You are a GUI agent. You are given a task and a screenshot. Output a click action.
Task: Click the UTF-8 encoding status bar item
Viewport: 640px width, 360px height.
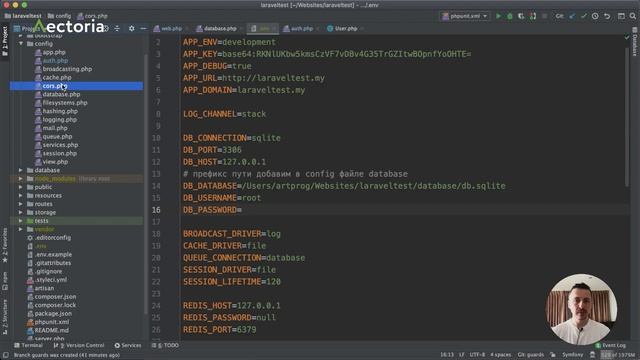point(478,355)
